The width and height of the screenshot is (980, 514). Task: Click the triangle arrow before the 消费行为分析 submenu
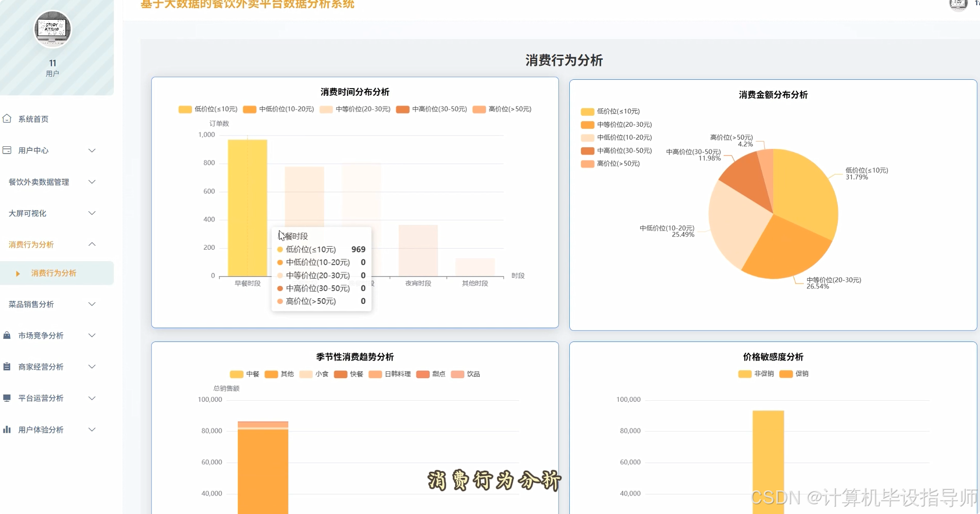pos(18,273)
